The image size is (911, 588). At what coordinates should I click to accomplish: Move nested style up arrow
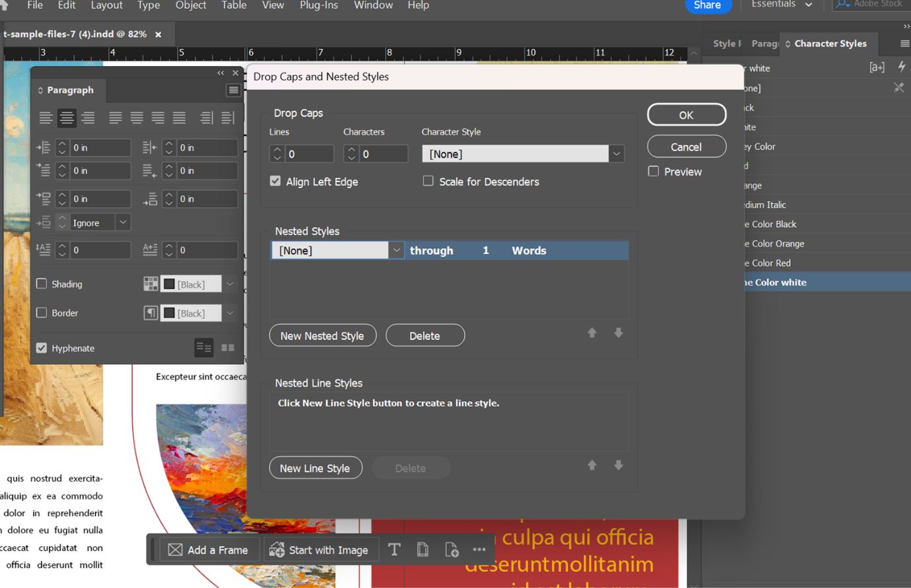592,333
